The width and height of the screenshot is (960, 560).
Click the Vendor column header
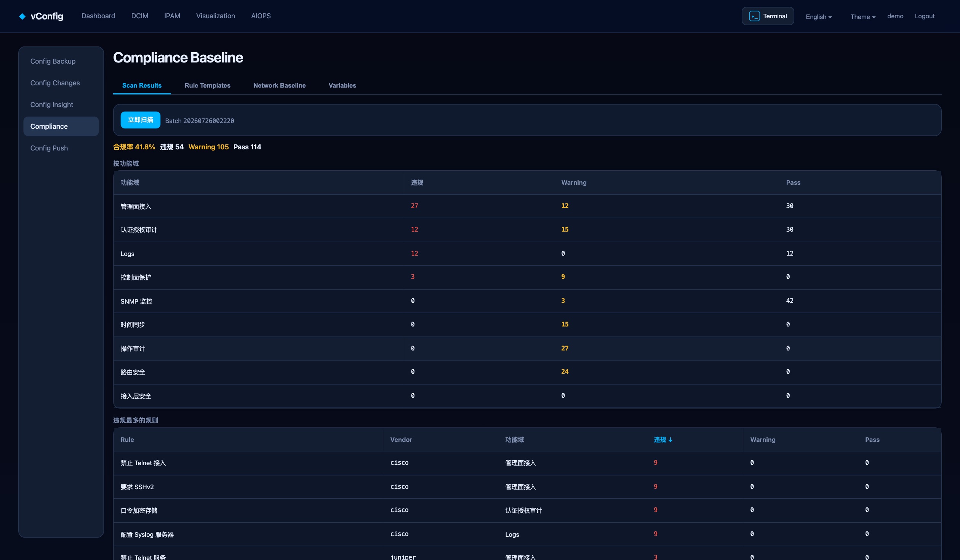coord(401,440)
